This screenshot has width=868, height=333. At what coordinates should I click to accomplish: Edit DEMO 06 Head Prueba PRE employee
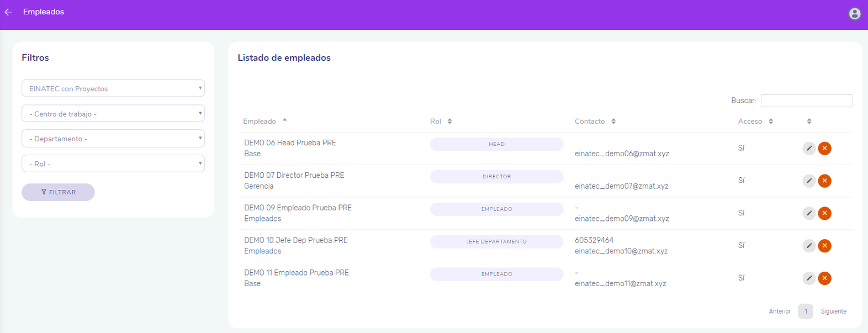coord(808,148)
